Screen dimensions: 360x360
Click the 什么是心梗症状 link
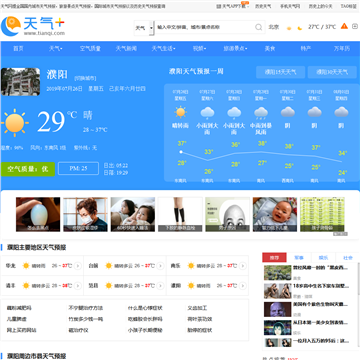tap(145, 308)
